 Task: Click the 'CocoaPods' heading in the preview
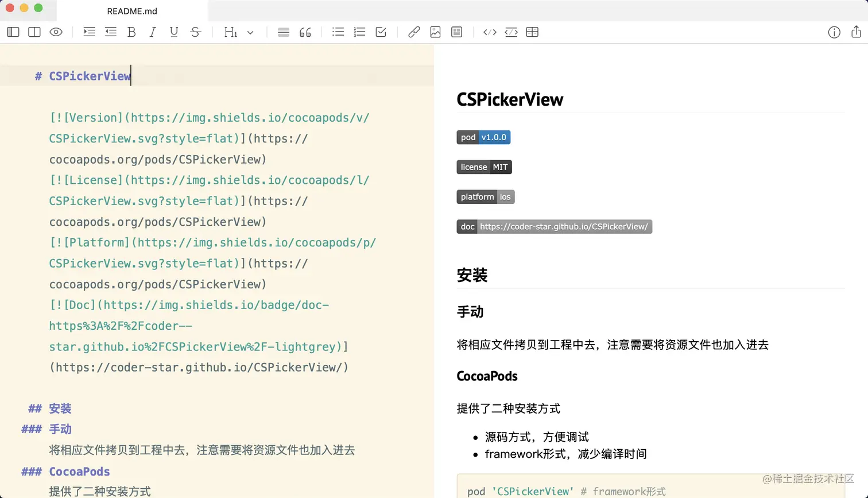click(487, 376)
